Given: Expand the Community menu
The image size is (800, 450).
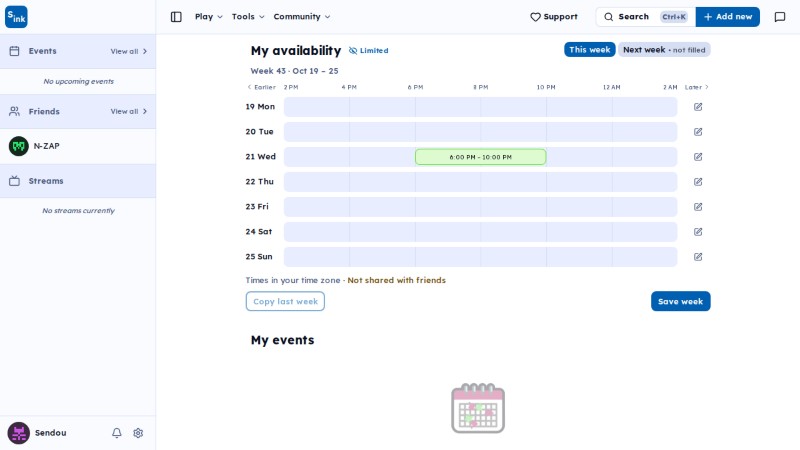Looking at the screenshot, I should tap(302, 17).
